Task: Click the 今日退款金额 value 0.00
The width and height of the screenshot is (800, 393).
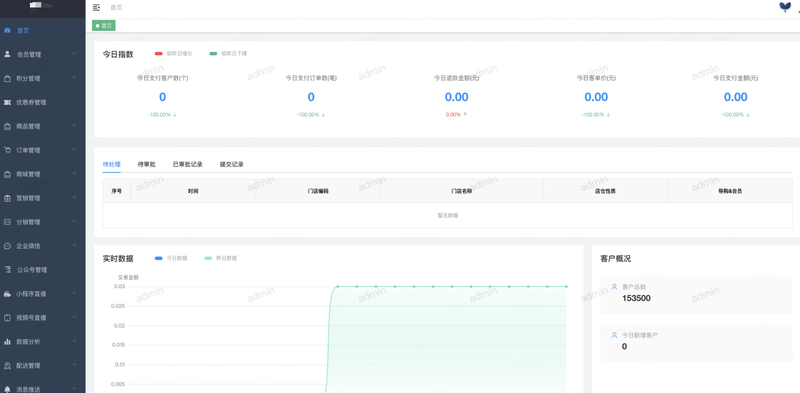Action: pos(457,97)
